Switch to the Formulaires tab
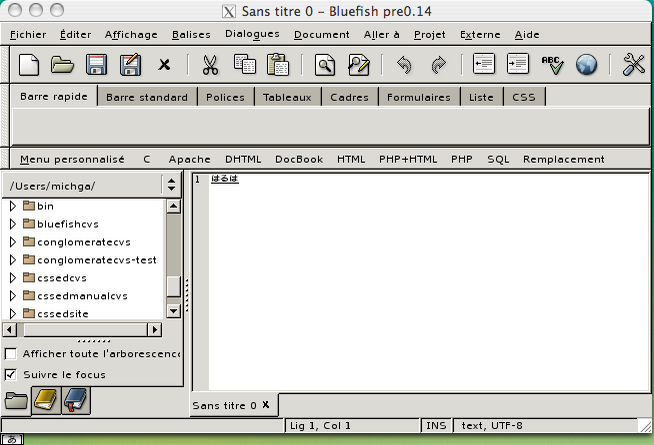Screen dimensions: 654x445 pyautogui.click(x=418, y=97)
